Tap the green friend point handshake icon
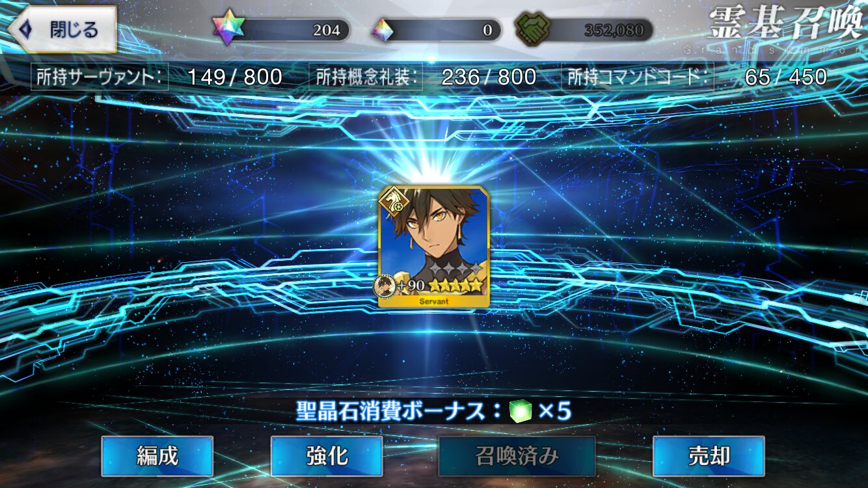This screenshot has height=488, width=868. click(x=532, y=29)
